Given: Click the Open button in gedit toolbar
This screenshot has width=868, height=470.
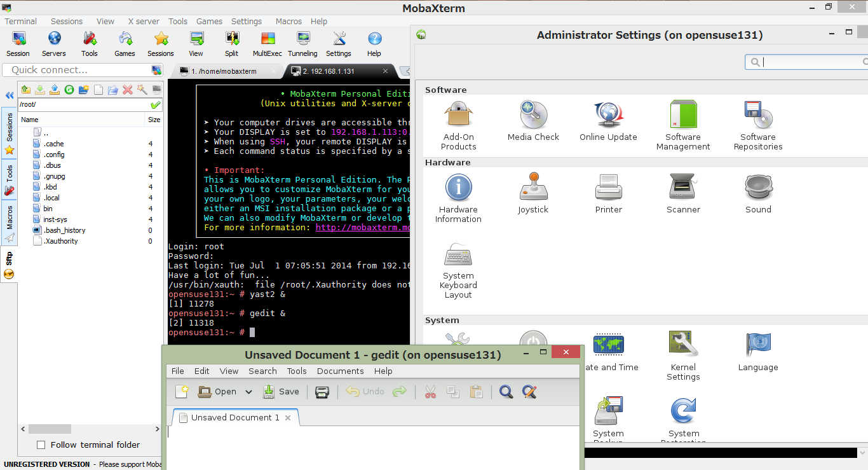Looking at the screenshot, I should click(x=217, y=392).
